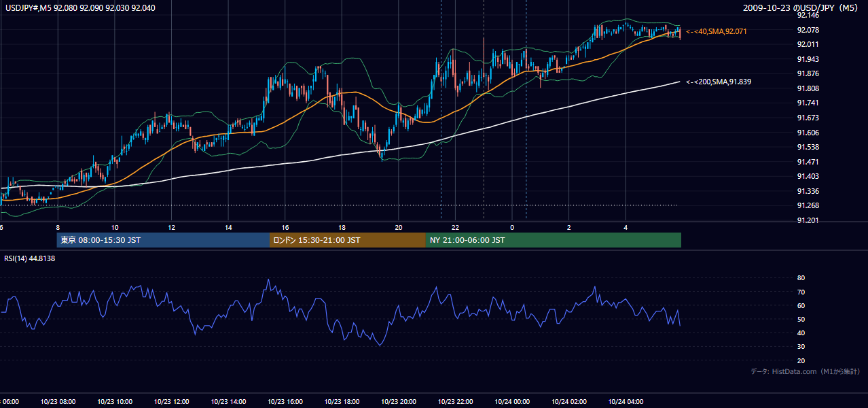Click hour label 8 on price chart axis

tap(58, 227)
